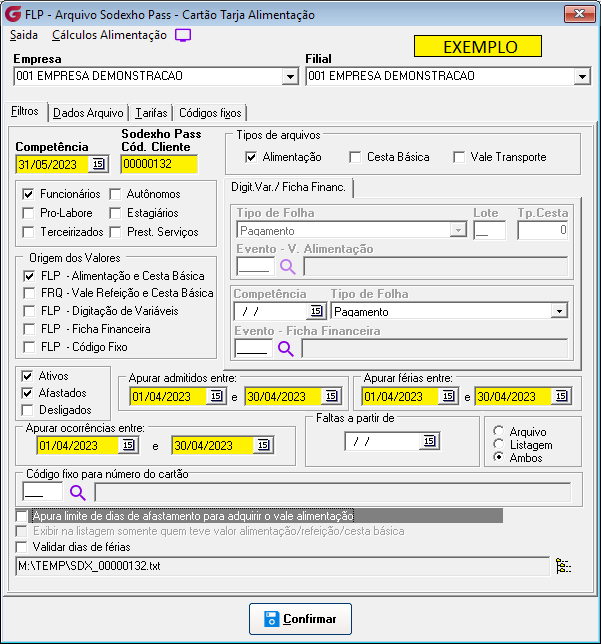601x644 pixels.
Task: Enable Validar dias de férias
Action: click(21, 547)
